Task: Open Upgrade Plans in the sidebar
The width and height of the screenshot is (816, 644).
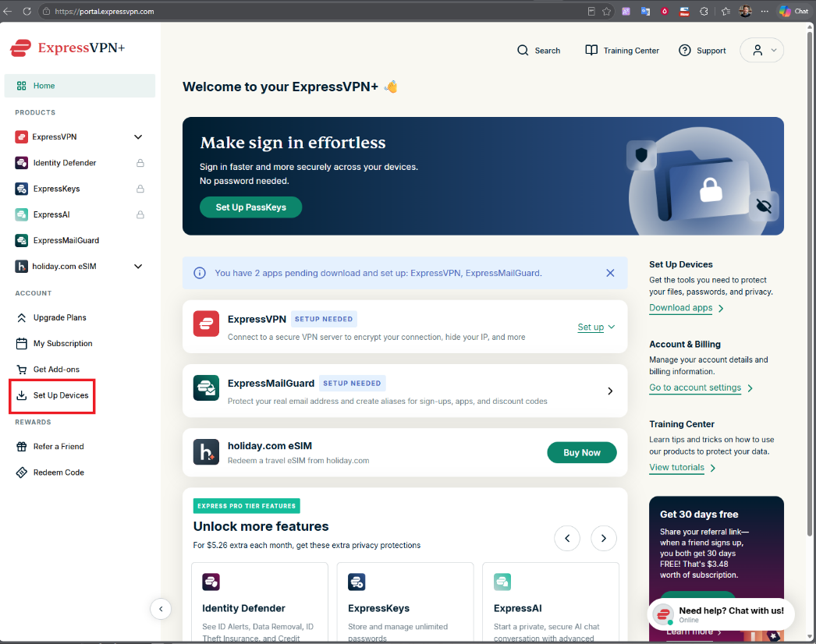Action: (x=51, y=318)
